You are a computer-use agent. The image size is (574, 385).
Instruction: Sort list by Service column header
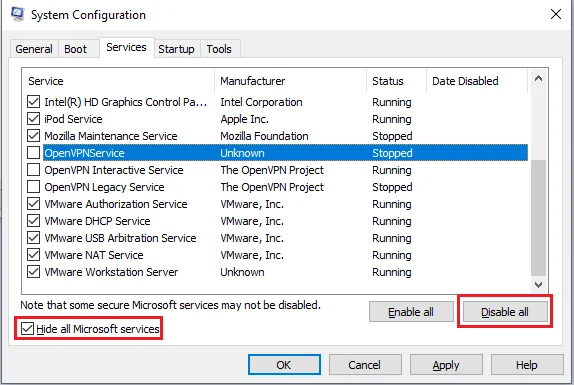pyautogui.click(x=119, y=81)
